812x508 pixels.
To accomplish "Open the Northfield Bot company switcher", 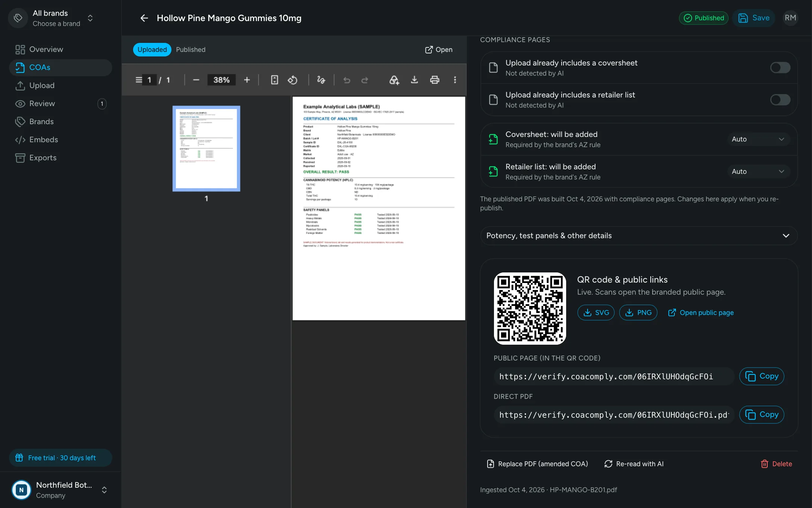I will pyautogui.click(x=61, y=490).
